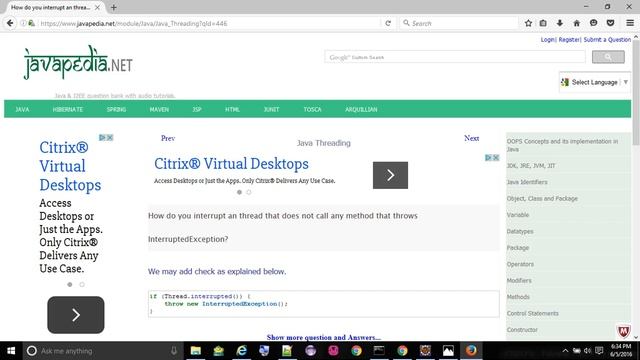The image size is (640, 360).
Task: Open the chat smiley icon in toolbar
Action: point(593,23)
